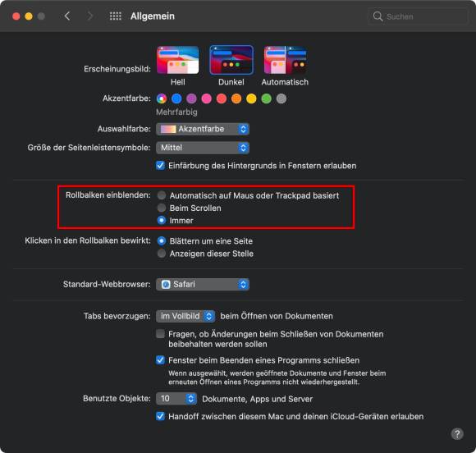Open the Benutzte Objekte count stepper
The height and width of the screenshot is (453, 476).
(x=176, y=399)
